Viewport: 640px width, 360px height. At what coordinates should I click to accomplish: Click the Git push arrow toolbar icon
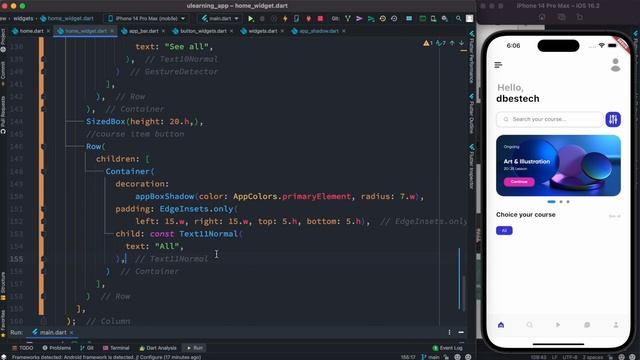click(x=371, y=18)
